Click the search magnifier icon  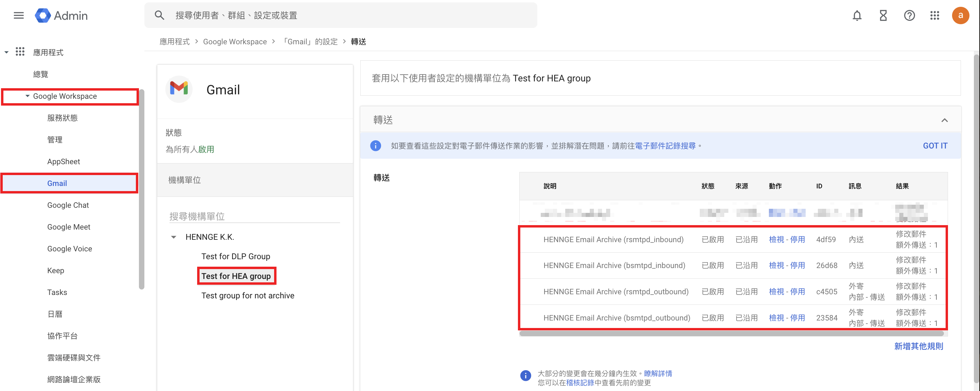159,16
